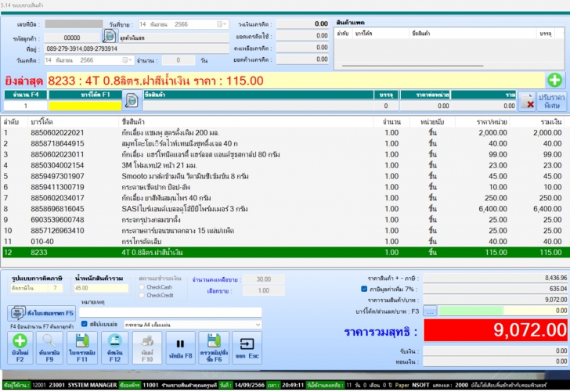This screenshot has width=570, height=392.
Task: Click quantity F4 input showing 1
Action: click(25, 106)
